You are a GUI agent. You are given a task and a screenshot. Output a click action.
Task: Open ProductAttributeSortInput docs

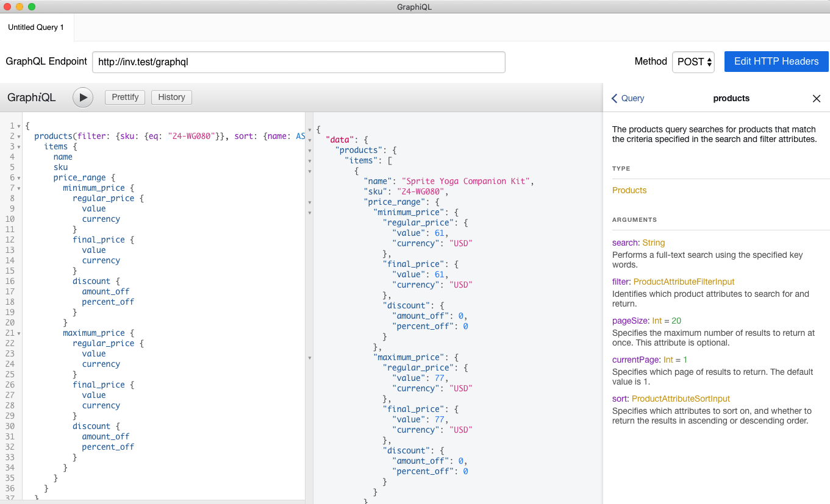pyautogui.click(x=681, y=398)
